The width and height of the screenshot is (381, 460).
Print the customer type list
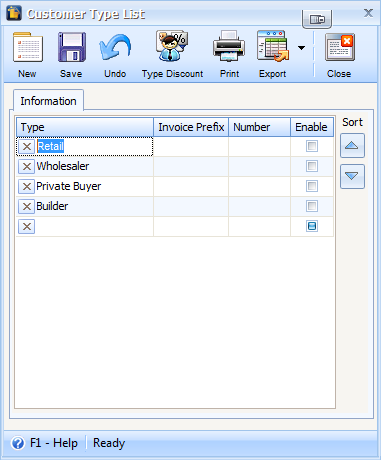(229, 47)
